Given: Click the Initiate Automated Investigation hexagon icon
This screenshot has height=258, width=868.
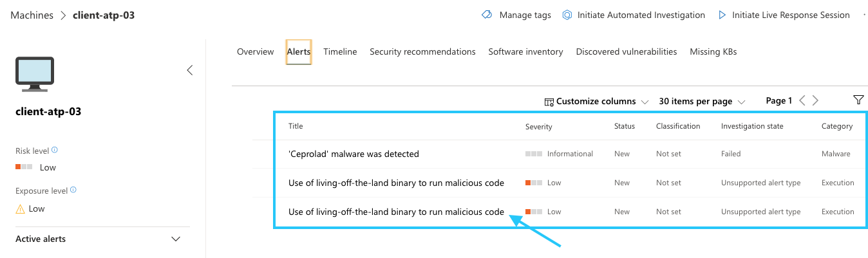Looking at the screenshot, I should click(567, 15).
